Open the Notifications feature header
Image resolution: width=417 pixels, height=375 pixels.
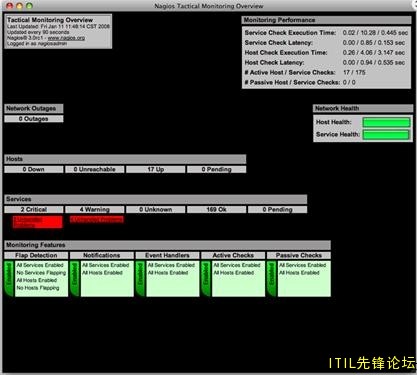(102, 255)
